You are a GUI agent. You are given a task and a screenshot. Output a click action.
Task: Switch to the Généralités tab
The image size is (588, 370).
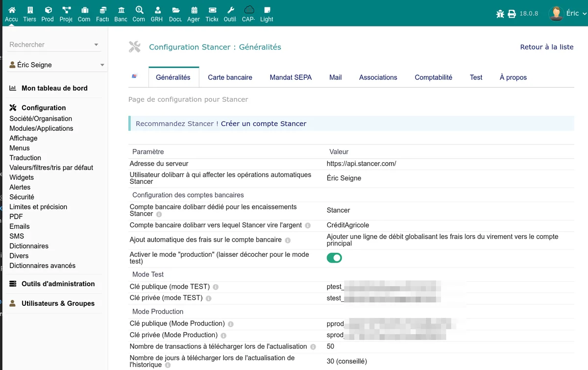[x=173, y=77]
